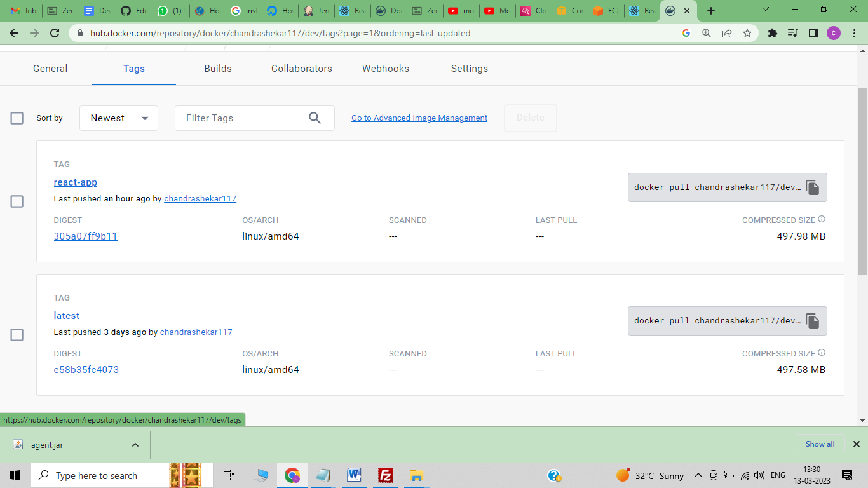The image size is (868, 488).
Task: Open FileZilla from the taskbar
Action: click(385, 475)
